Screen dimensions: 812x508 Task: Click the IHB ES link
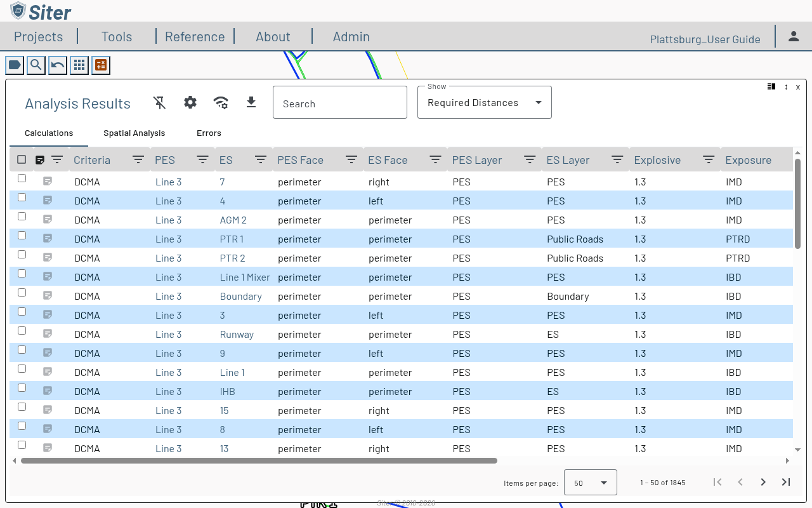pyautogui.click(x=227, y=391)
